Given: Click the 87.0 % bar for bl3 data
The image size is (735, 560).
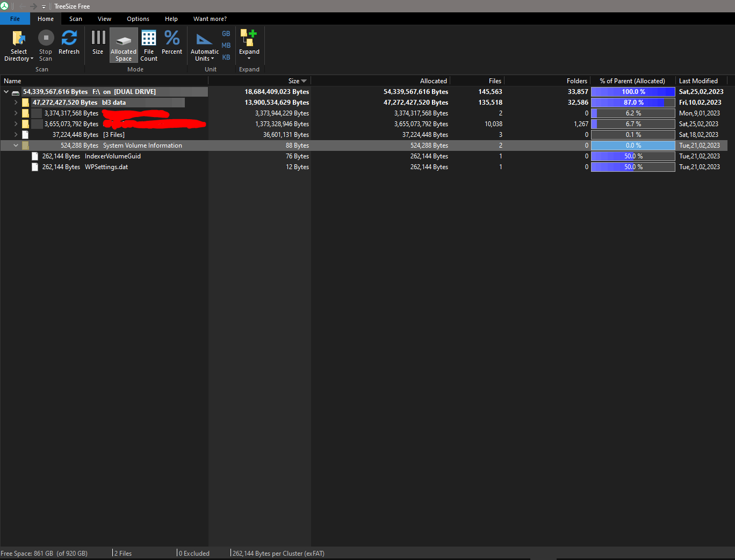Looking at the screenshot, I should tap(633, 103).
